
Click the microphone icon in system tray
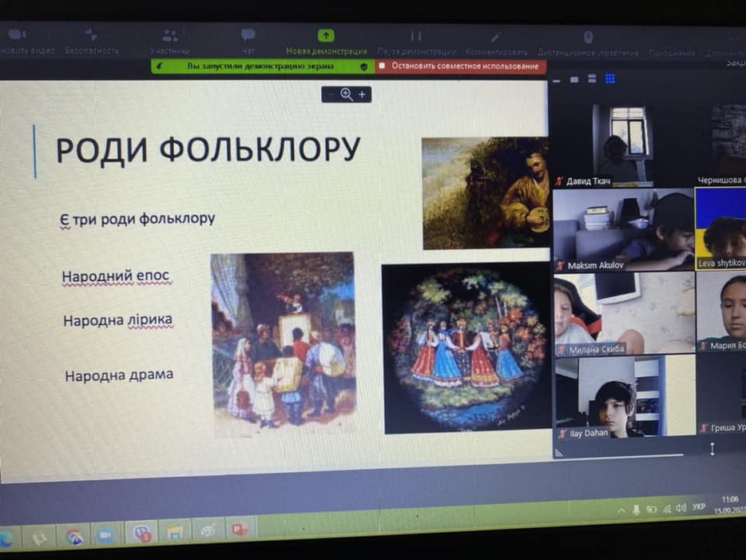(x=637, y=510)
